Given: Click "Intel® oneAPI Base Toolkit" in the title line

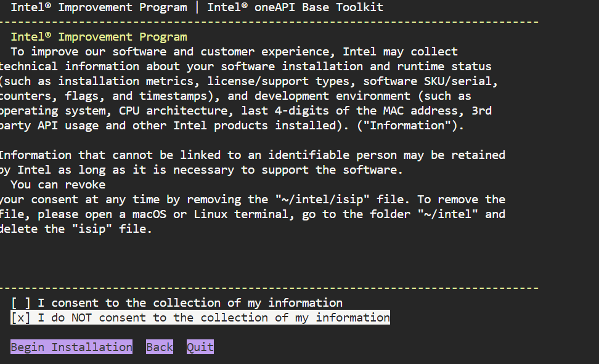Looking at the screenshot, I should [295, 7].
